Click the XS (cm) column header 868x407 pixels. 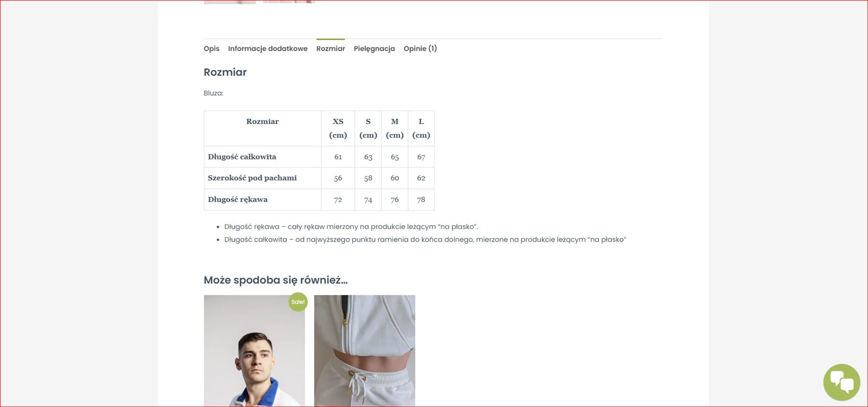(x=338, y=129)
